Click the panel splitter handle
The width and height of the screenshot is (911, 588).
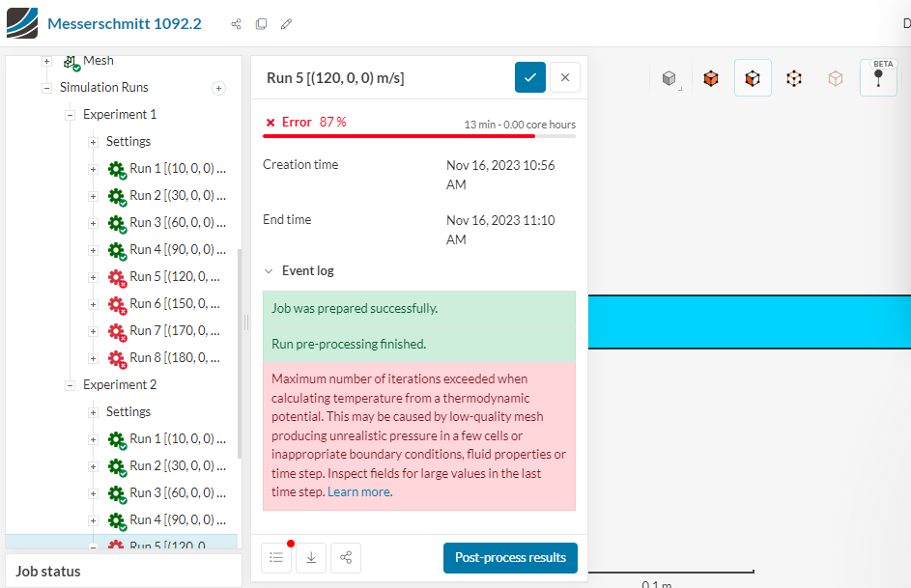246,322
